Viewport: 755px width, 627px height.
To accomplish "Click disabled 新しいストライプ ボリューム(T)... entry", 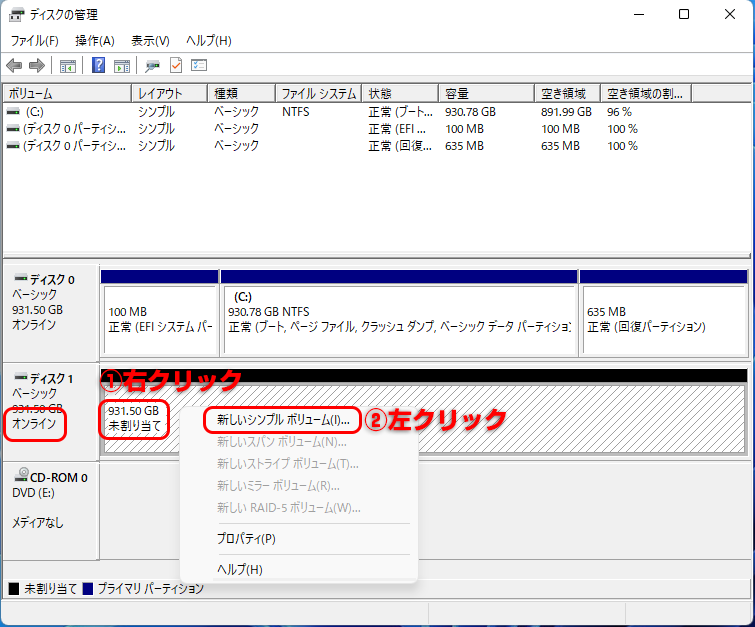I will click(x=287, y=464).
